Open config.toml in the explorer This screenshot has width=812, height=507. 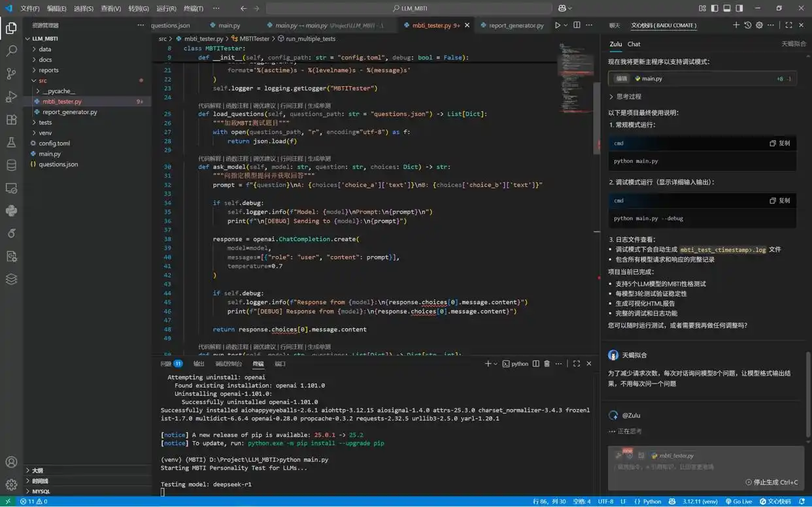tap(54, 143)
